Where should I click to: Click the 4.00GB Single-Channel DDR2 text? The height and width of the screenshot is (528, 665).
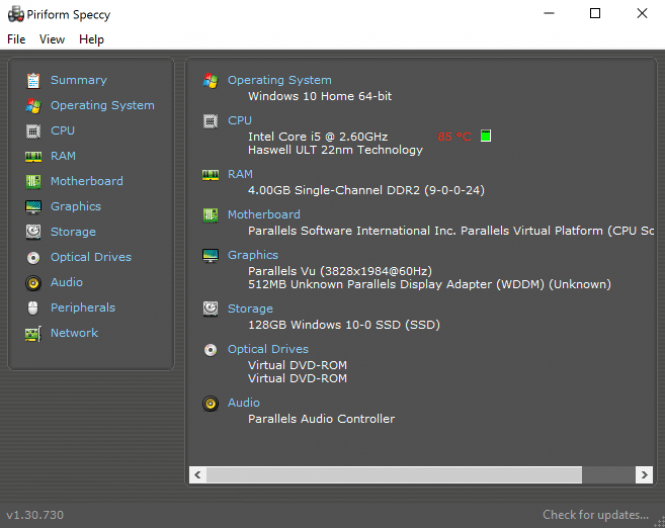366,190
